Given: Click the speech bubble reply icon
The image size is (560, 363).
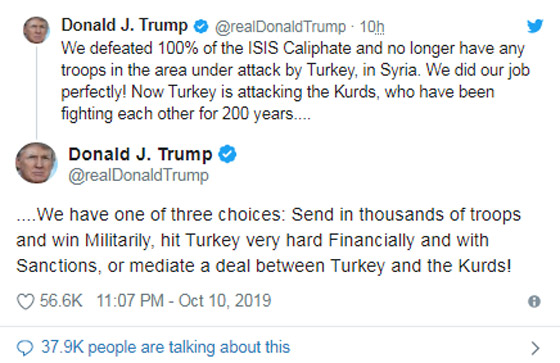Looking at the screenshot, I should [x=25, y=348].
